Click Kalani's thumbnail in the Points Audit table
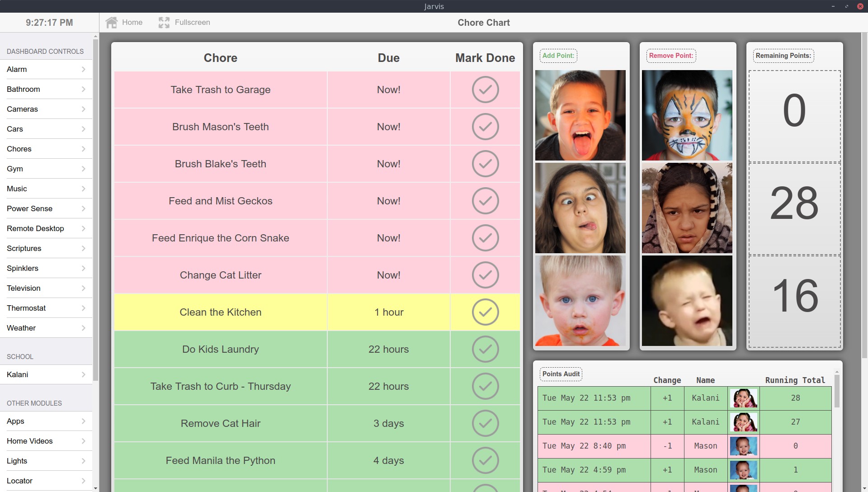868x492 pixels. (744, 398)
